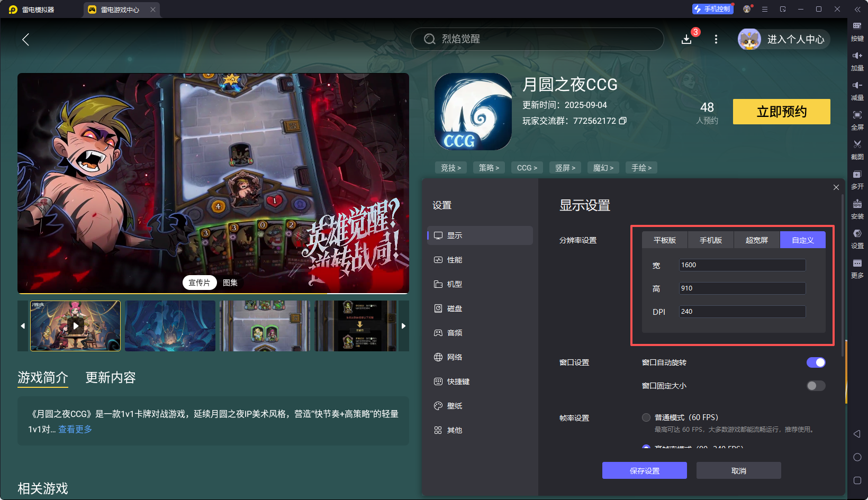Open 更多 more tools in sidebar
Screen dimensions: 868x500
(x=857, y=269)
